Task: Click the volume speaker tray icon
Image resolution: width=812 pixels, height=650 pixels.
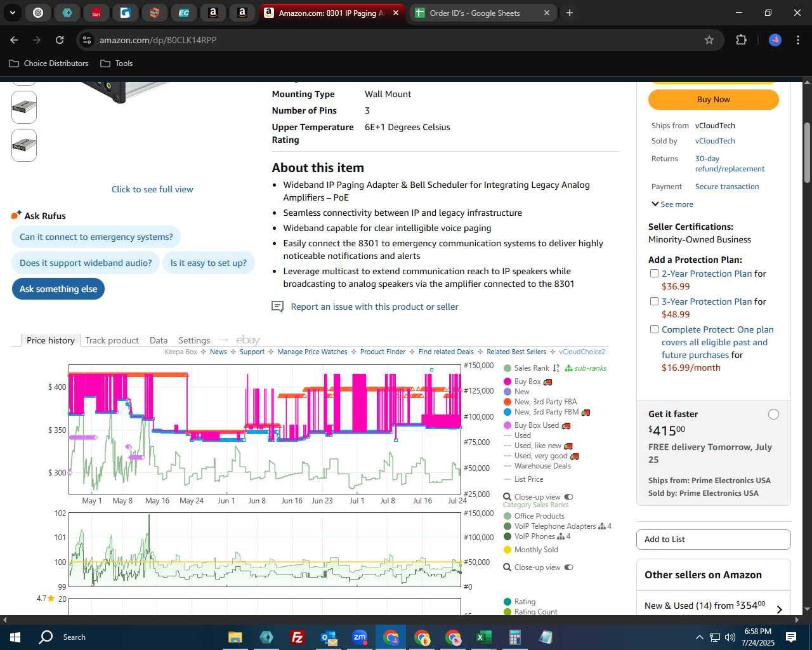Action: point(730,637)
